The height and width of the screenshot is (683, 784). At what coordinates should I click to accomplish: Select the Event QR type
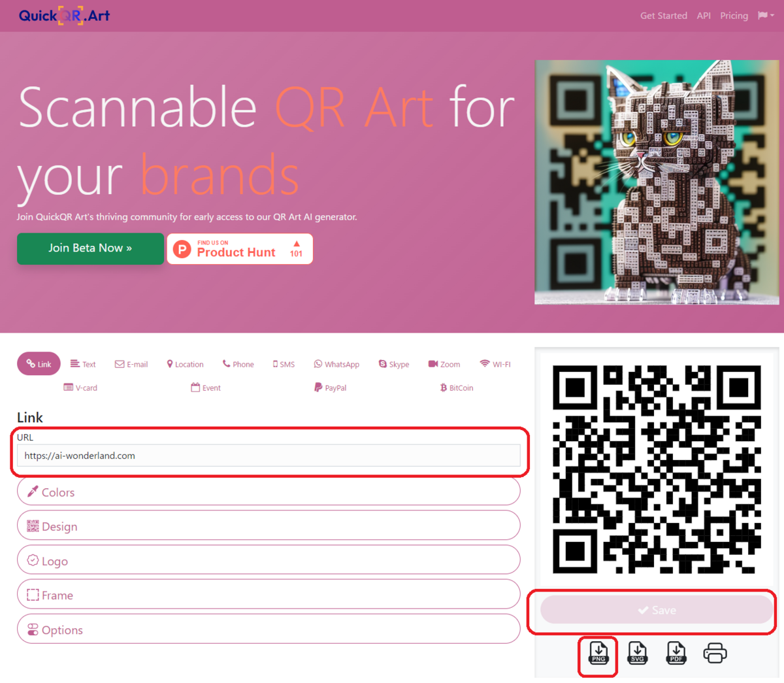point(206,388)
